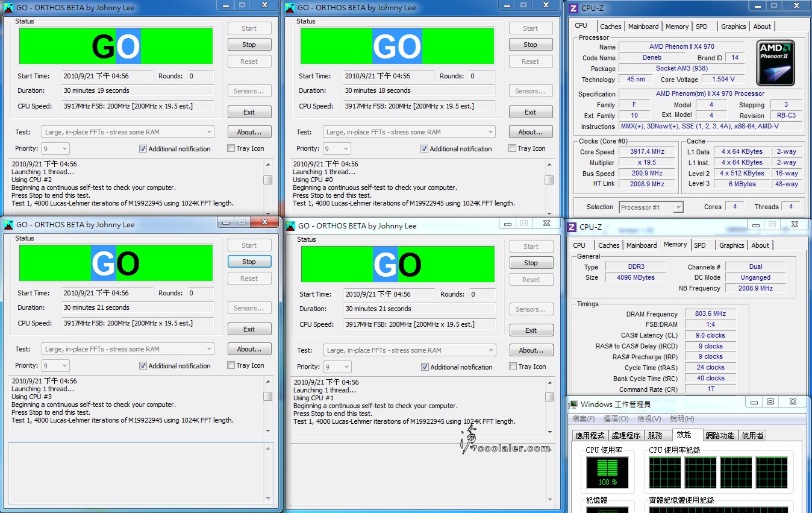Open the 檢視(V) menu in Task Manager
The width and height of the screenshot is (812, 513).
click(649, 419)
